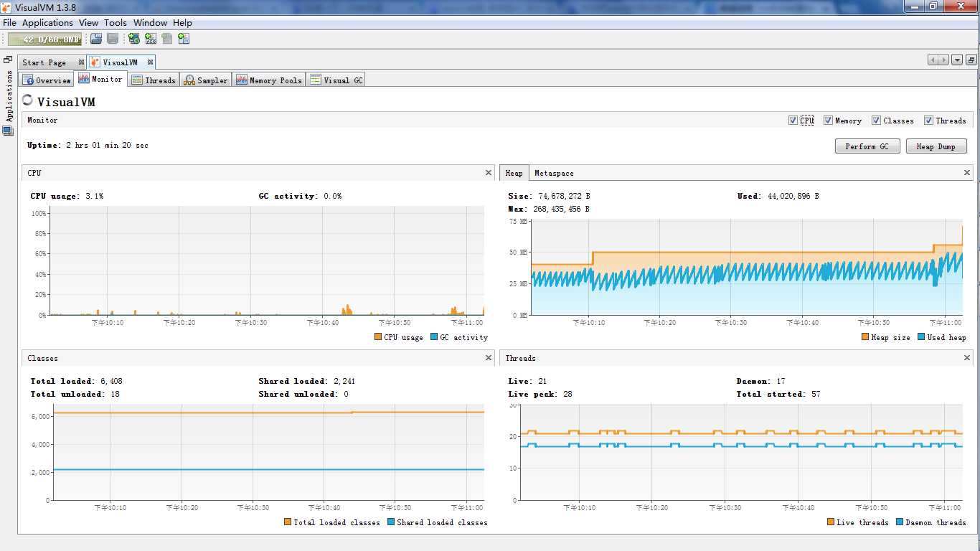This screenshot has width=980, height=551.
Task: Select the Monitor tab
Action: pyautogui.click(x=101, y=79)
